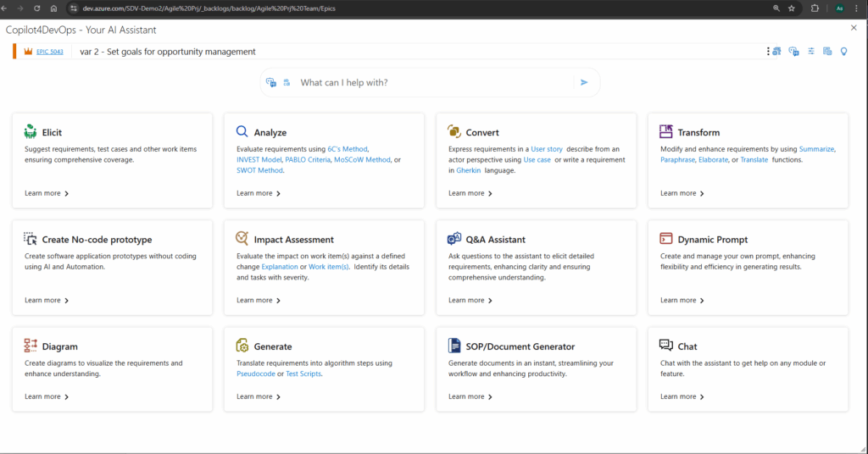Expand Learn more under Transform
The image size is (868, 454).
682,193
